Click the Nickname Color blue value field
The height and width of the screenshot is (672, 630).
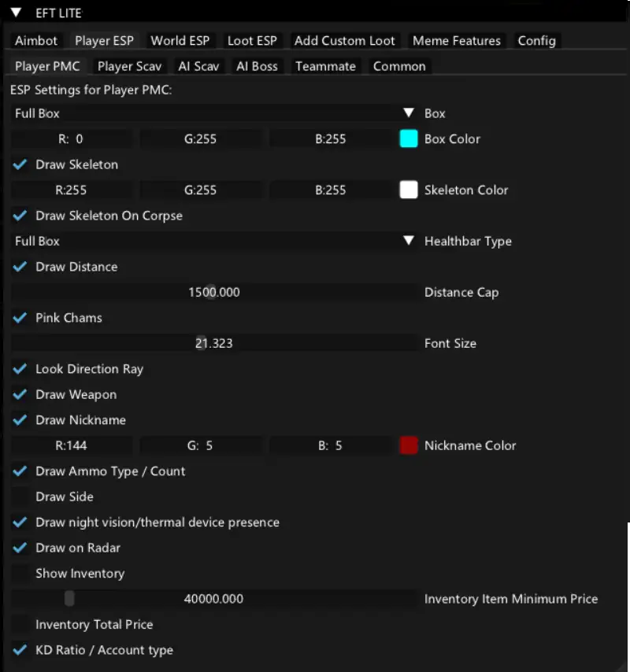tap(330, 445)
